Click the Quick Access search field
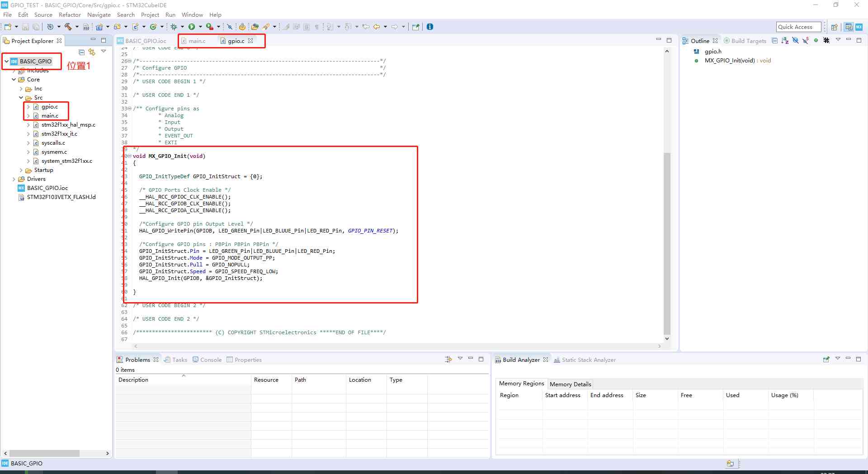Image resolution: width=868 pixels, height=474 pixels. pos(798,27)
